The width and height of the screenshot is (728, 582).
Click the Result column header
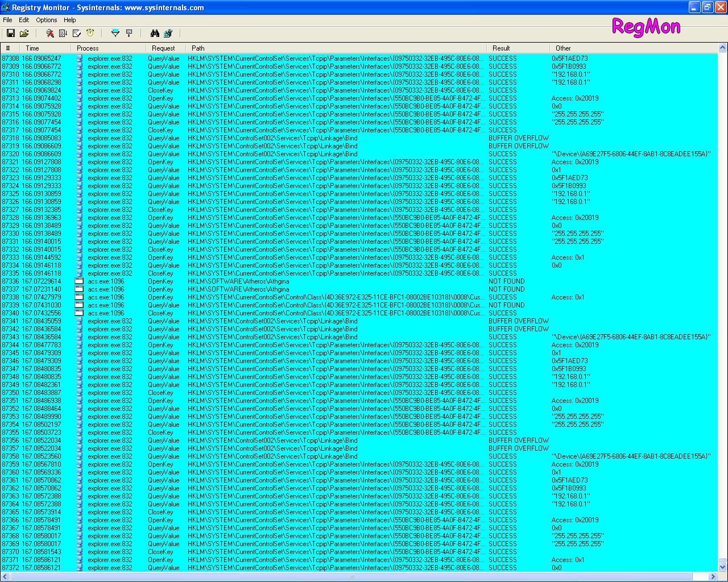(x=518, y=48)
